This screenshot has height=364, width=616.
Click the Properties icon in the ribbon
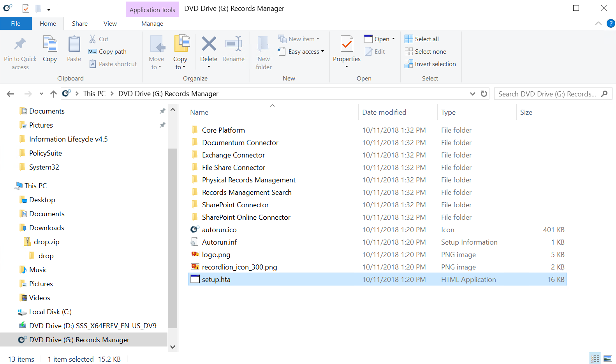click(347, 44)
